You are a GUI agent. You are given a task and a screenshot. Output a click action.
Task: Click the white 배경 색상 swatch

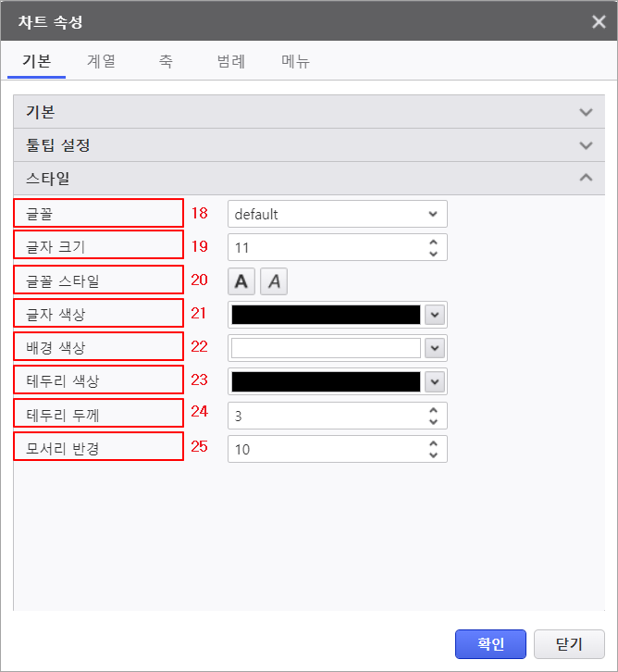click(326, 348)
